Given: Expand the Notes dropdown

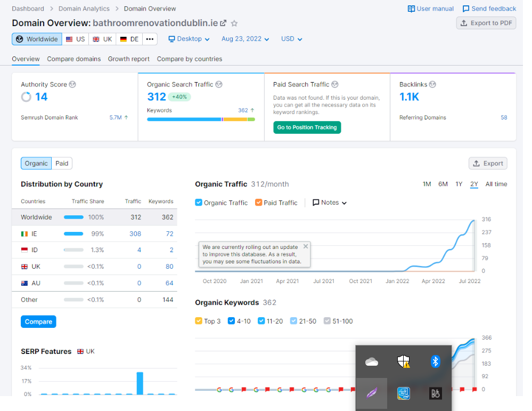Looking at the screenshot, I should [x=330, y=203].
